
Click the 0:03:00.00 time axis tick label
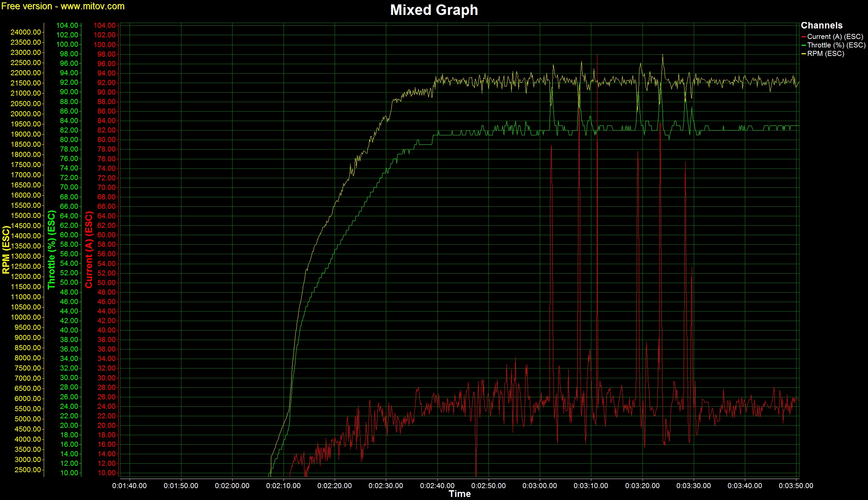click(x=539, y=485)
